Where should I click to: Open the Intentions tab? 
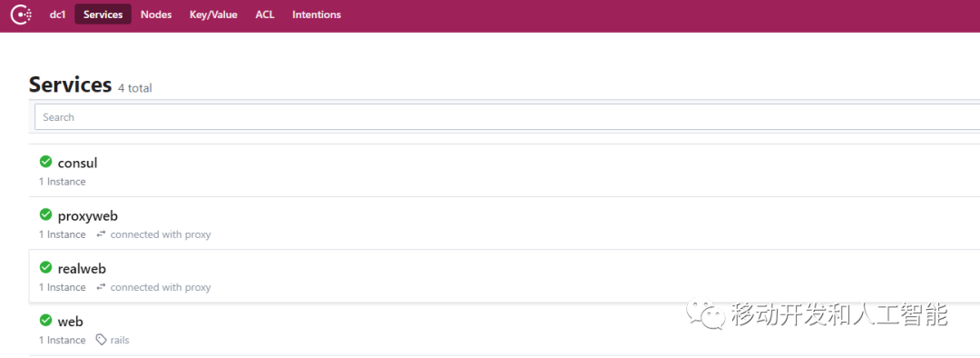pyautogui.click(x=317, y=15)
